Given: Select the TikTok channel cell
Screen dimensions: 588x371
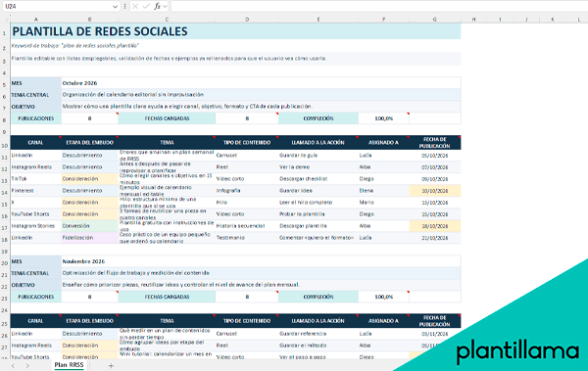Looking at the screenshot, I should click(36, 179).
